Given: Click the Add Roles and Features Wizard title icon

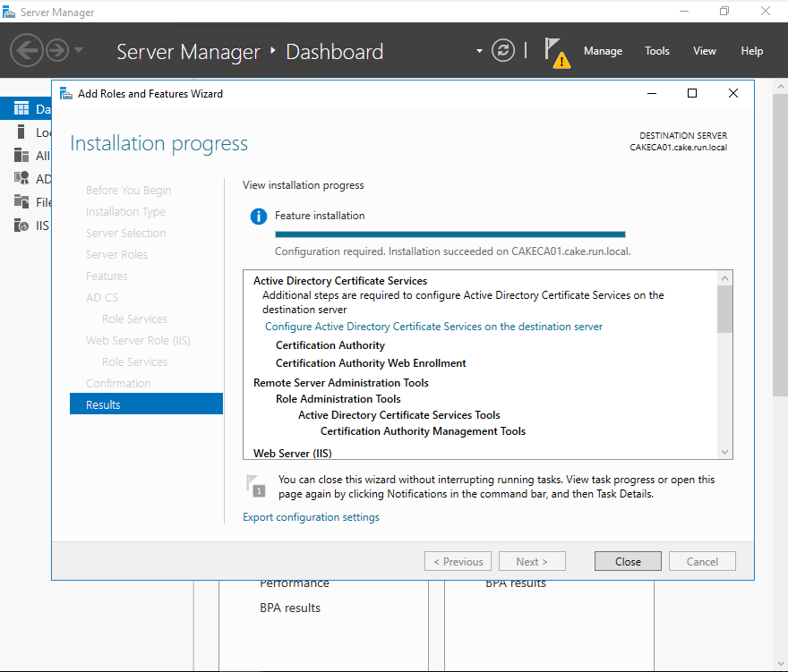Looking at the screenshot, I should coord(66,93).
